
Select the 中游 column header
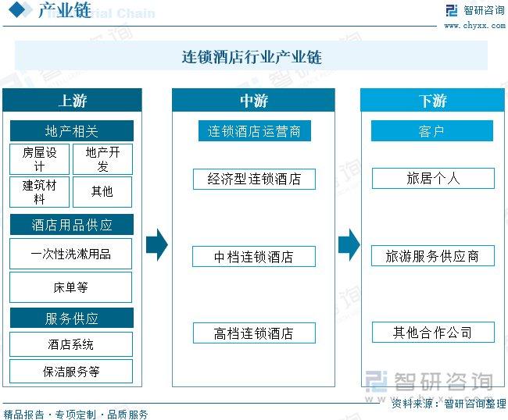point(253,100)
